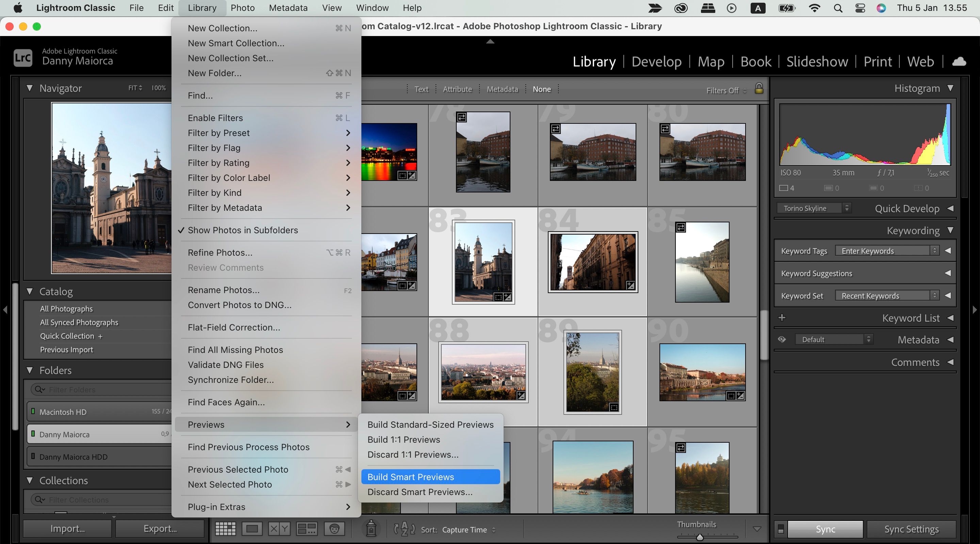Click the plus icon beside Keyword List
The width and height of the screenshot is (980, 544).
782,318
